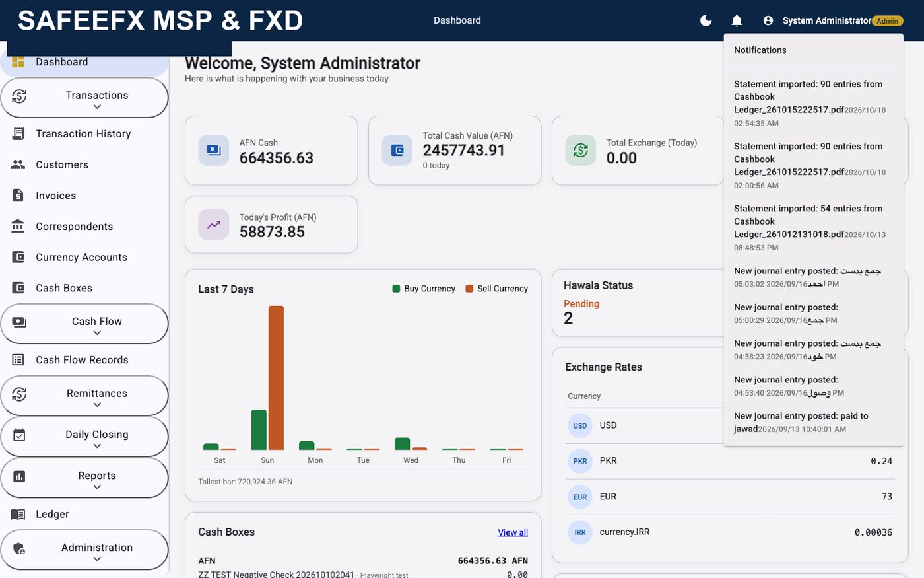
Task: Toggle Sell Currency orange legend swatch
Action: tap(469, 289)
